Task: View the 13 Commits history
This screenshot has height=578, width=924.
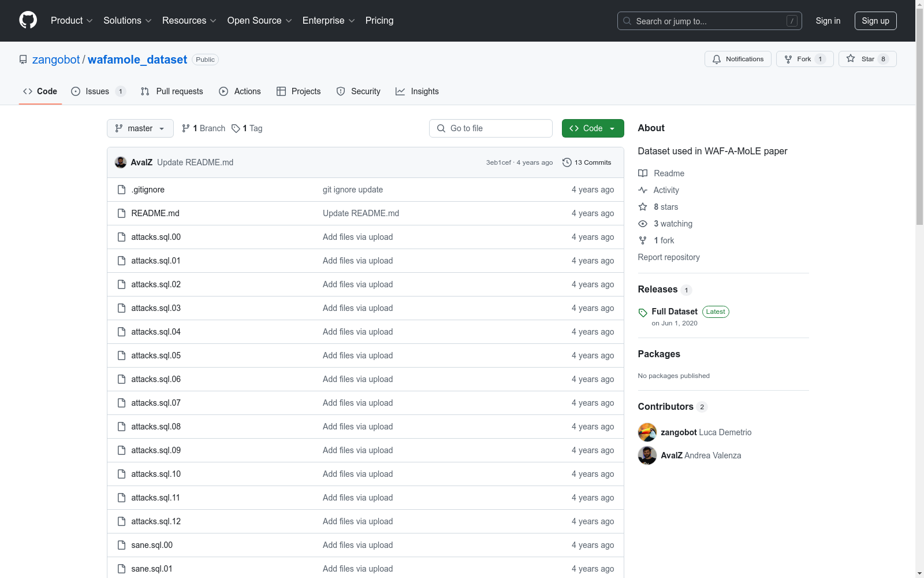Action: pos(587,162)
